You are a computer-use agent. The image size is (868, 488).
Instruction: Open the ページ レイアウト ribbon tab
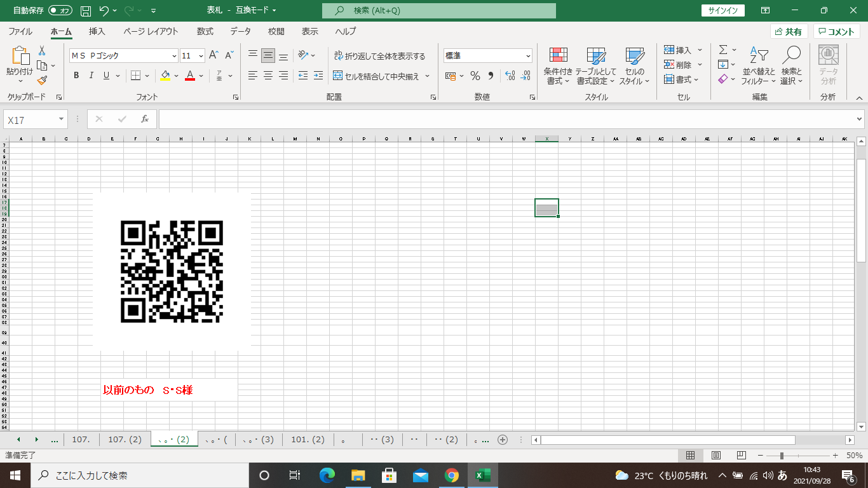click(151, 31)
